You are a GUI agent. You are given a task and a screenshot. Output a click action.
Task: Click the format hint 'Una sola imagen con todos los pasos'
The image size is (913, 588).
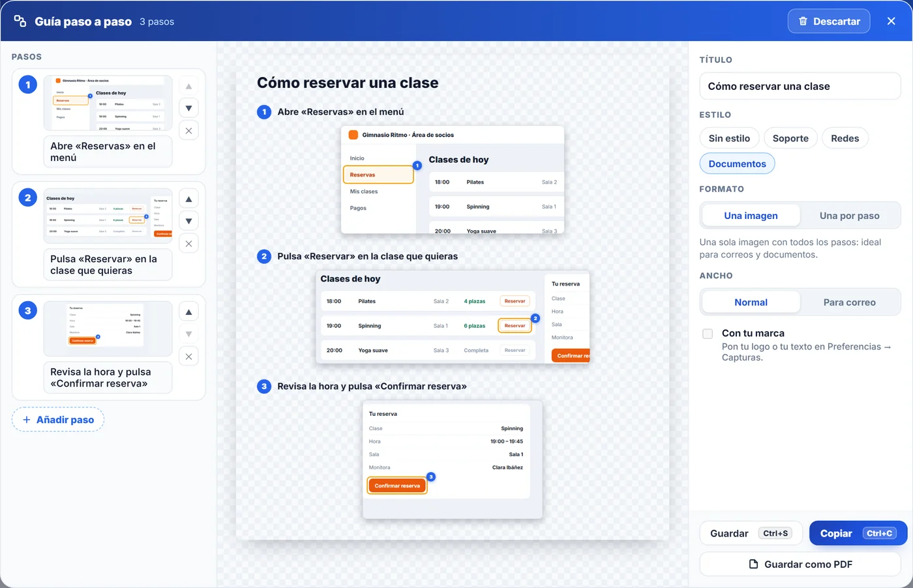(790, 248)
